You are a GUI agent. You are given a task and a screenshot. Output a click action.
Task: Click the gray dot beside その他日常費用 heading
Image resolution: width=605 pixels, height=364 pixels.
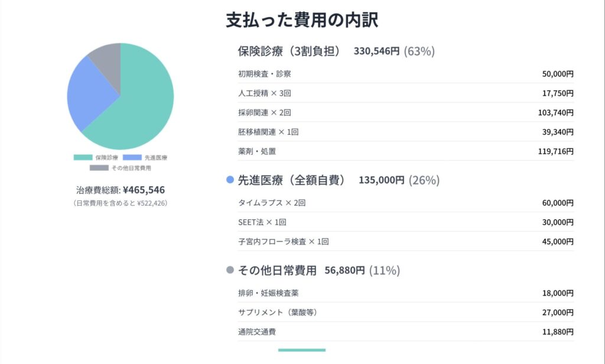pos(230,270)
